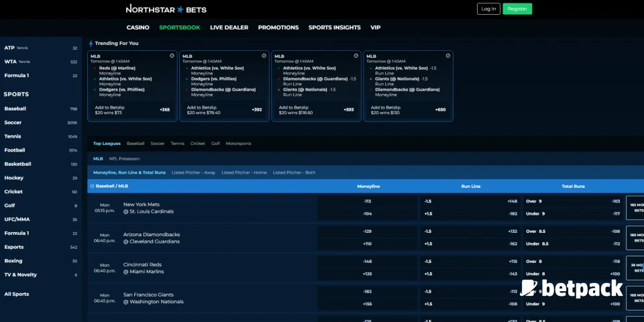Open Soccer in the Sports list
This screenshot has width=644, height=322.
[41, 122]
